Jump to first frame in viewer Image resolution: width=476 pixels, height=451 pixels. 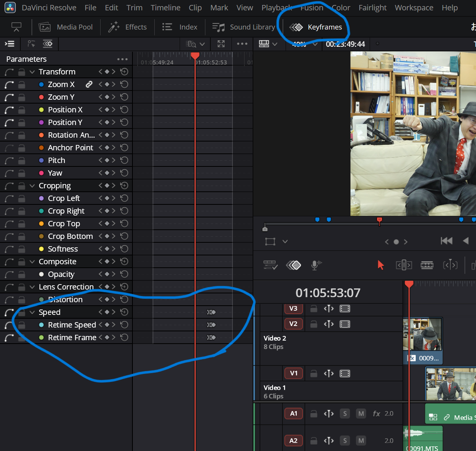point(446,241)
